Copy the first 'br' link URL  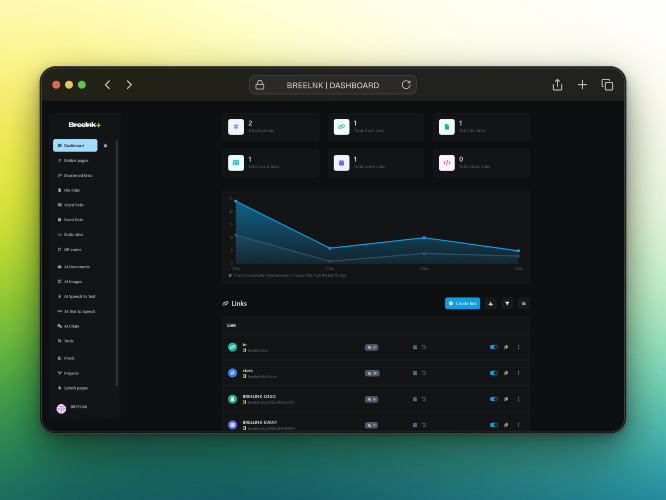tap(506, 347)
